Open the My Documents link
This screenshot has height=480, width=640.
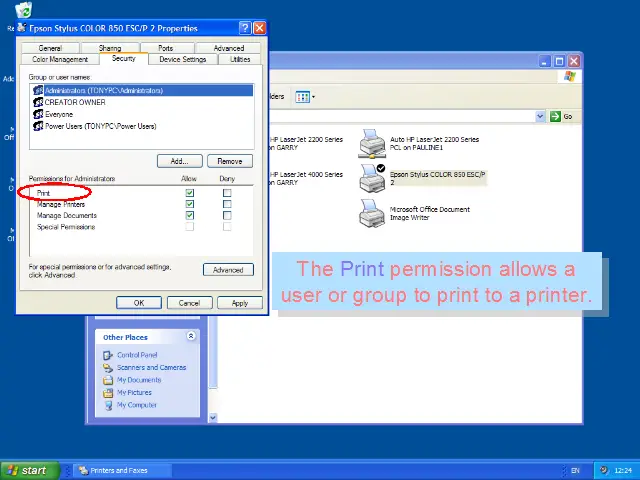click(139, 380)
